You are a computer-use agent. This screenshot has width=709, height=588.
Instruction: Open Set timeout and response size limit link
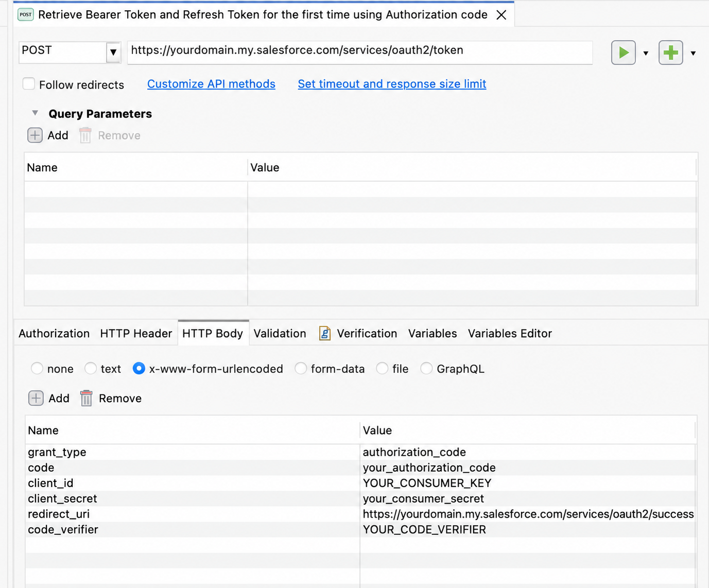click(392, 84)
